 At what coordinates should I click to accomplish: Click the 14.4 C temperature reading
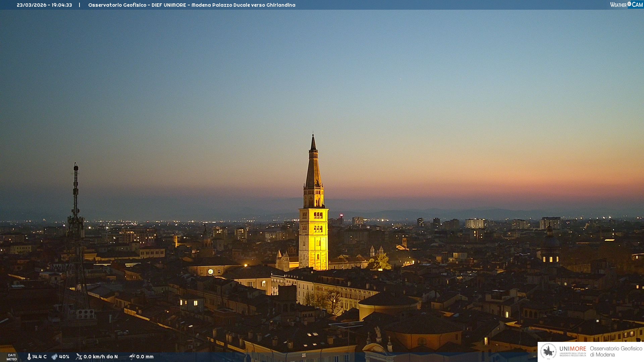tap(39, 357)
